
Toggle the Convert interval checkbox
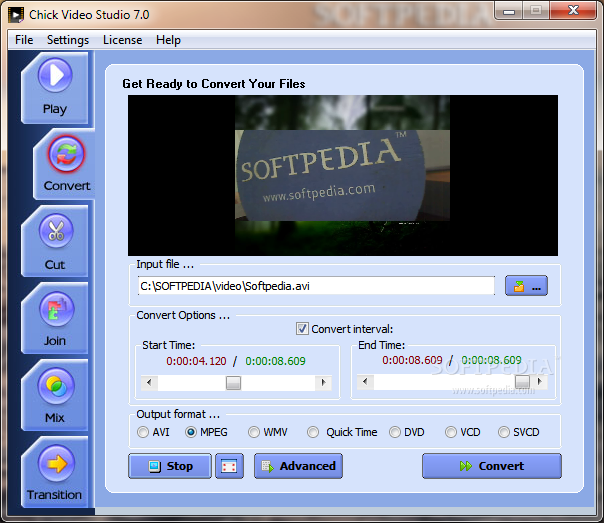pyautogui.click(x=302, y=329)
